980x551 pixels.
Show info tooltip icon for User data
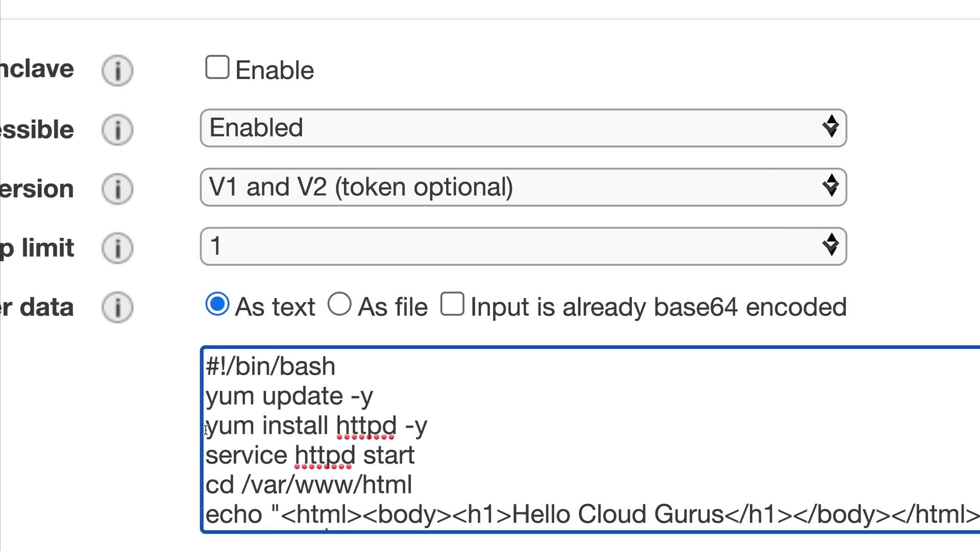click(x=117, y=307)
